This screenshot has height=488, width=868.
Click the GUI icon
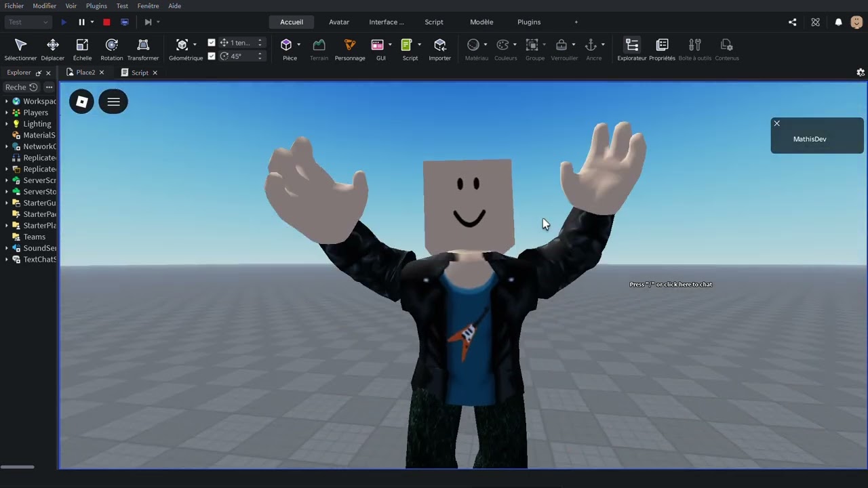point(378,45)
